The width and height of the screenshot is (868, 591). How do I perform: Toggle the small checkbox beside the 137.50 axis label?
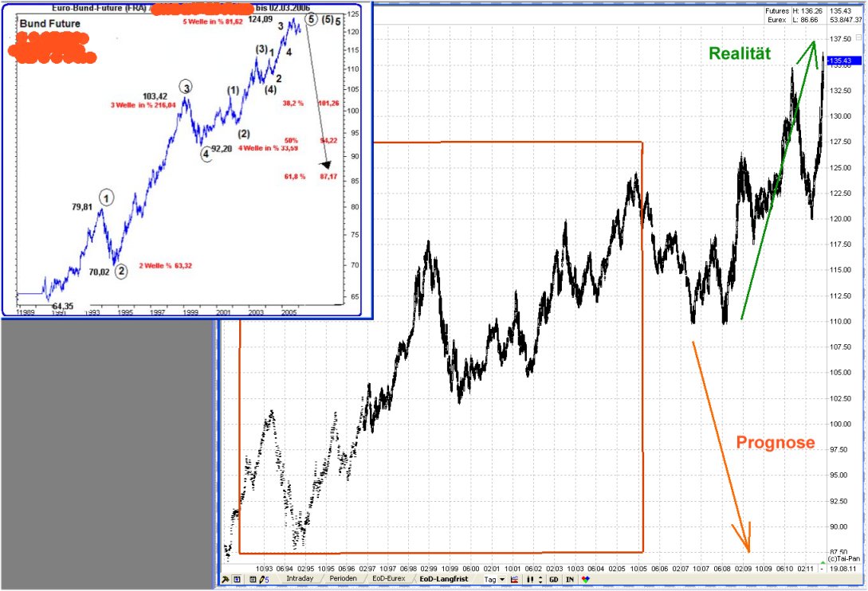coord(859,37)
